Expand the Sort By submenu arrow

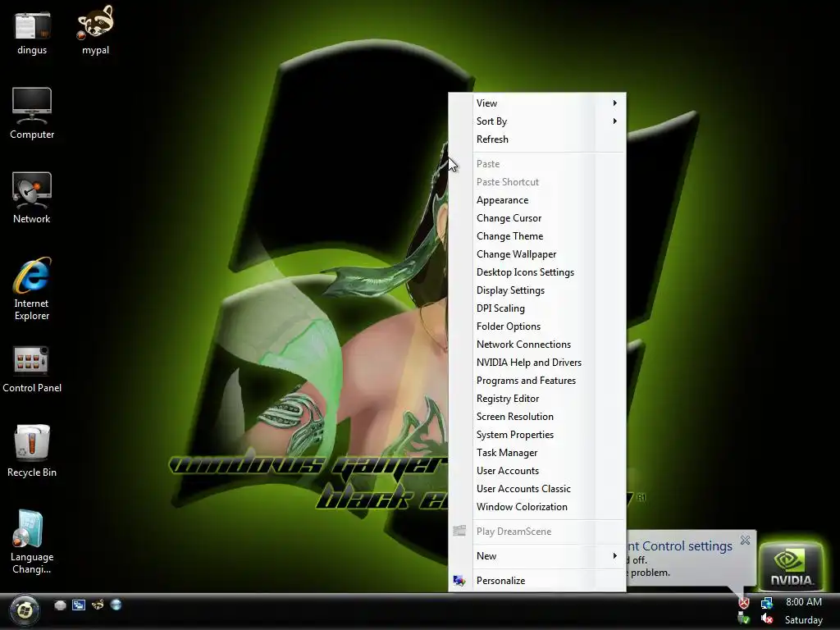pos(615,121)
